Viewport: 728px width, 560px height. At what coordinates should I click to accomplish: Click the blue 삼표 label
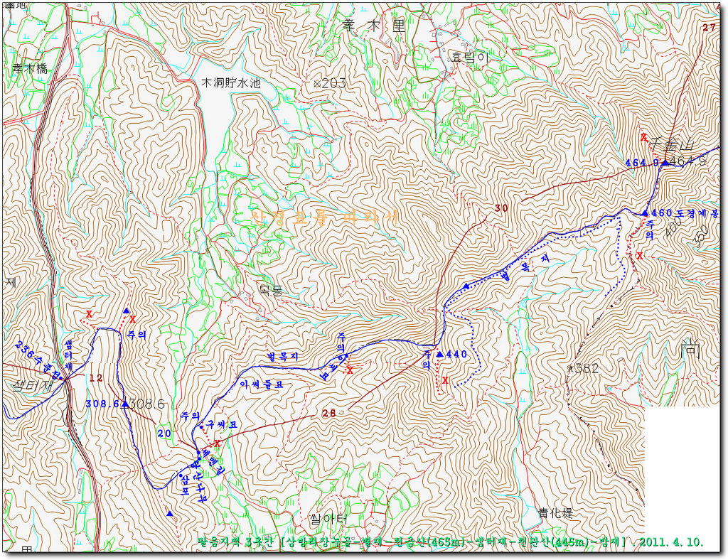click(x=184, y=486)
